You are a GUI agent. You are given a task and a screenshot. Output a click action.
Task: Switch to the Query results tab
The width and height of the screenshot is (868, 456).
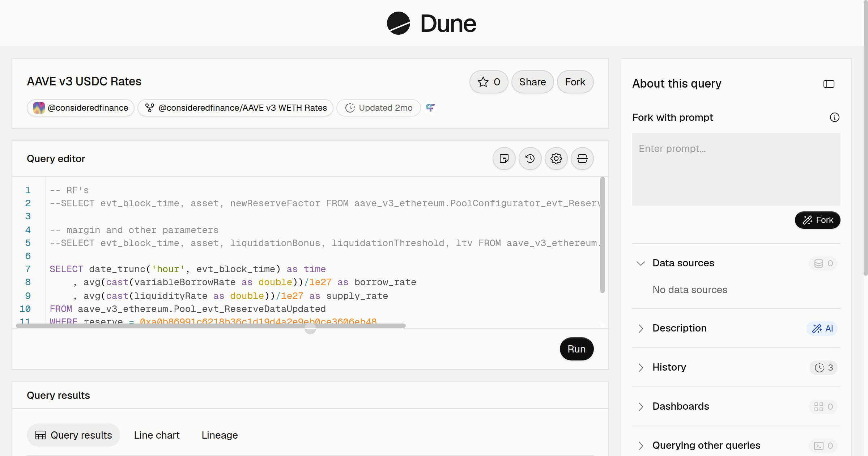73,435
